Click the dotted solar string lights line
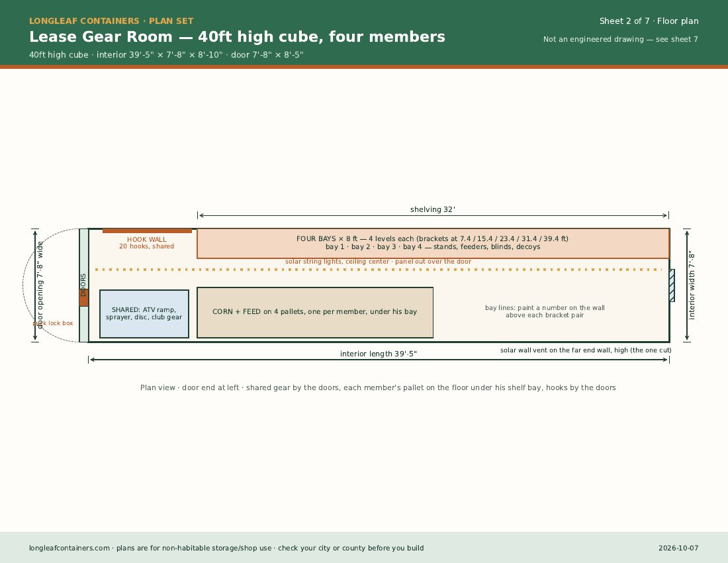 tap(378, 270)
